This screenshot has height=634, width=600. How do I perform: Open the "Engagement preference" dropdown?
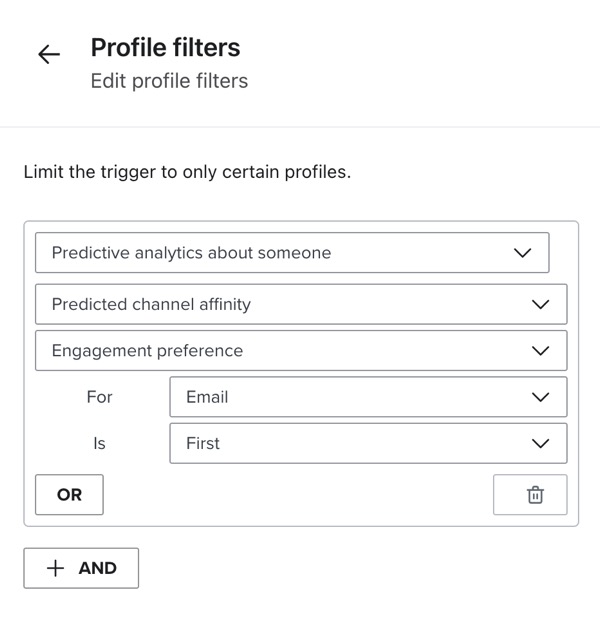(x=300, y=351)
